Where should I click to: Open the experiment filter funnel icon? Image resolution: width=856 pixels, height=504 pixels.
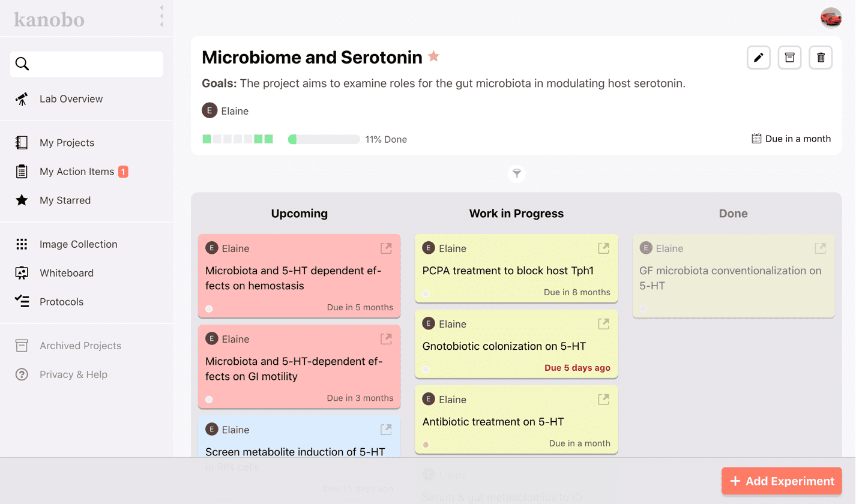click(x=516, y=174)
